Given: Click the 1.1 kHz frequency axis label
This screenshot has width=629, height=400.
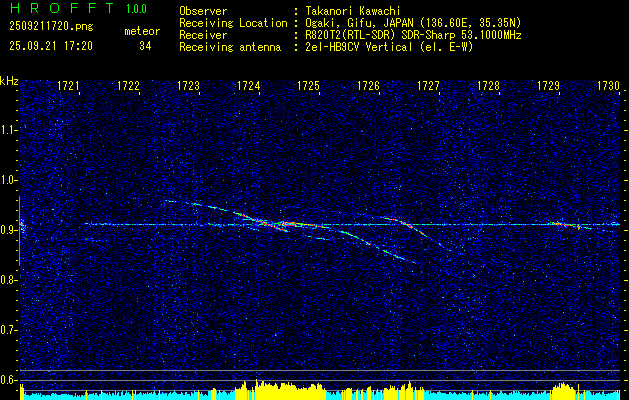Looking at the screenshot, I should pos(8,130).
